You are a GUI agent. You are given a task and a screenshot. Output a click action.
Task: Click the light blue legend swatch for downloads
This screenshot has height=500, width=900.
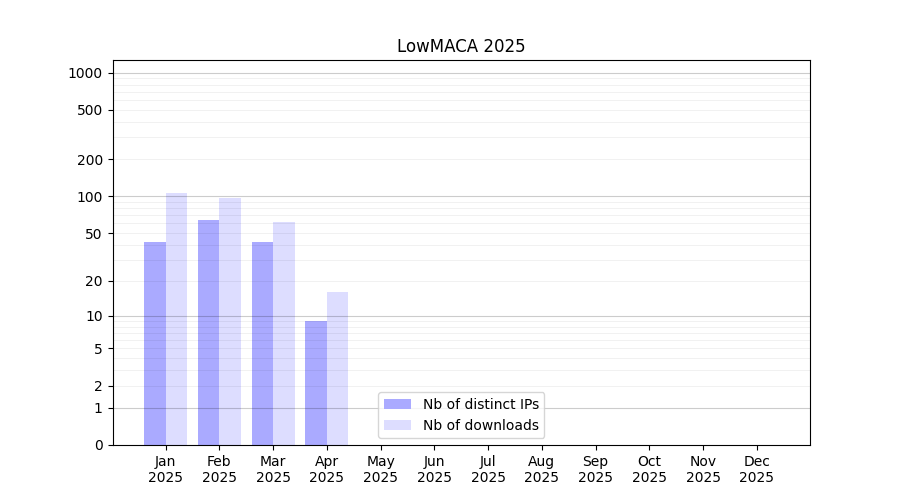point(397,425)
